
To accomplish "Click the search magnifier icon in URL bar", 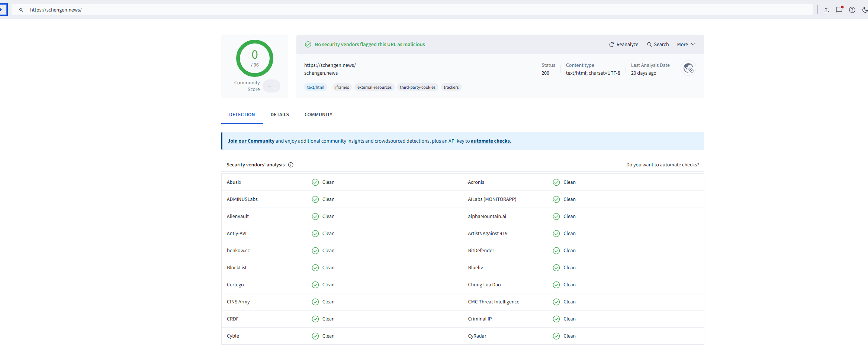I will pyautogui.click(x=21, y=10).
